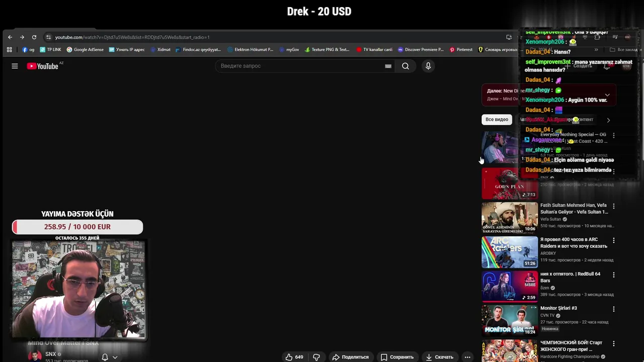Open the Xidmət bookmark
The width and height of the screenshot is (644, 362).
160,50
